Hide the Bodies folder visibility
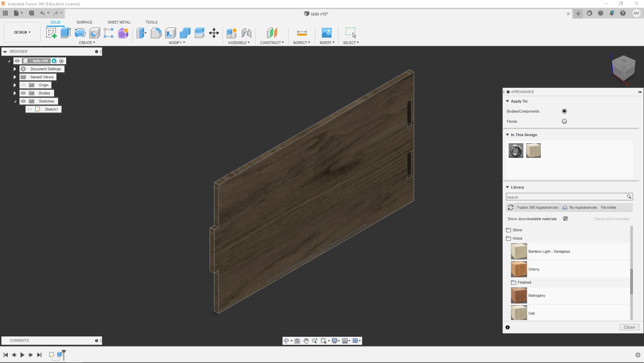 23,93
